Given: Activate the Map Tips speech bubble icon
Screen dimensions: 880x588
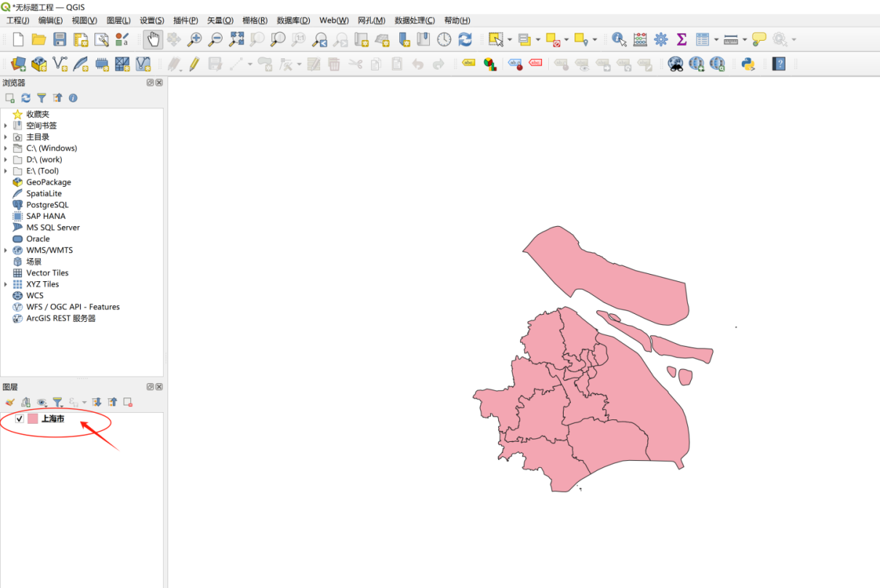Looking at the screenshot, I should (759, 40).
